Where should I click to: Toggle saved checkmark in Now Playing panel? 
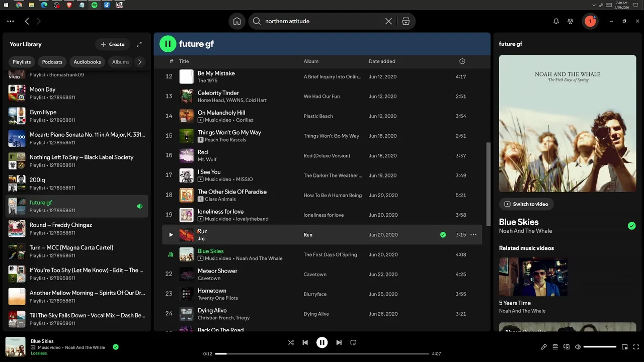click(x=631, y=226)
